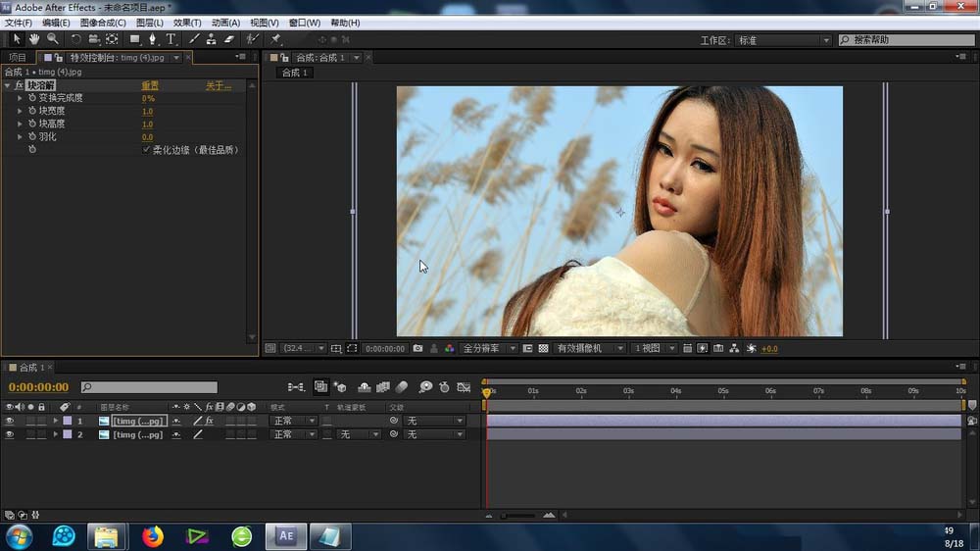980x551 pixels.
Task: Toggle effects fx switch on layer 1
Action: pyautogui.click(x=210, y=421)
